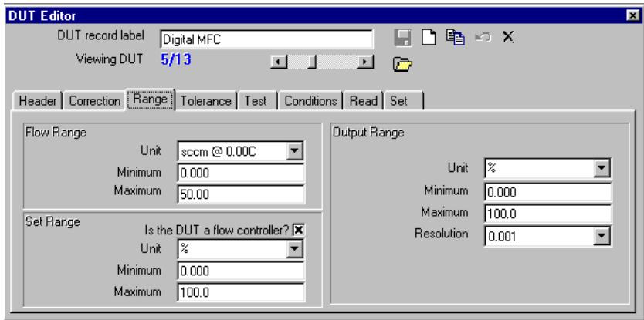Close the DUT Editor window
This screenshot has height=320, width=644.
click(x=632, y=15)
